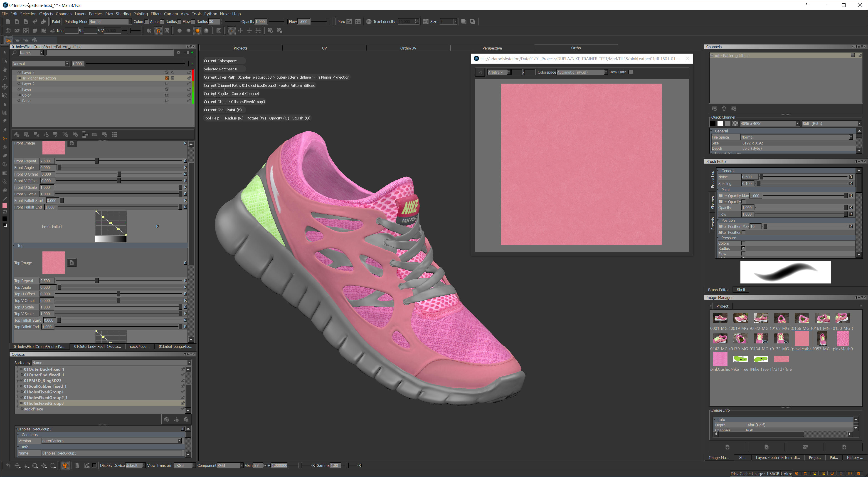
Task: Open the Painting Mode Normal dropdown
Action: point(110,22)
